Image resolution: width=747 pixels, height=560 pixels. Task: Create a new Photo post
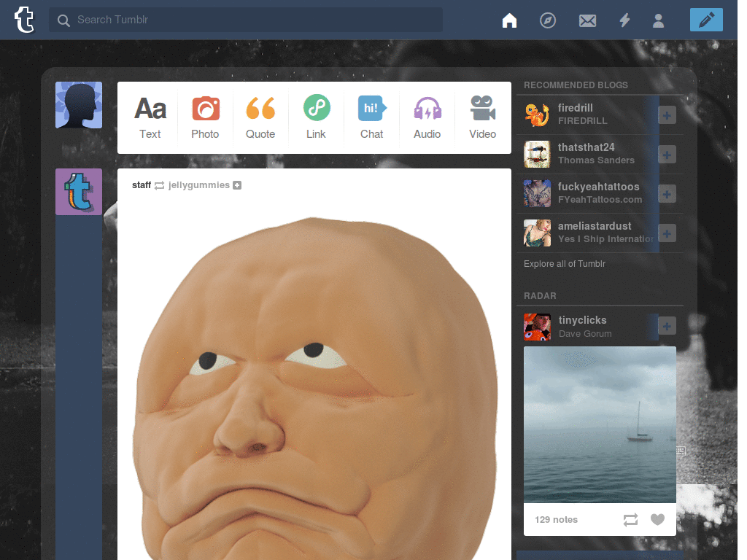coord(205,117)
